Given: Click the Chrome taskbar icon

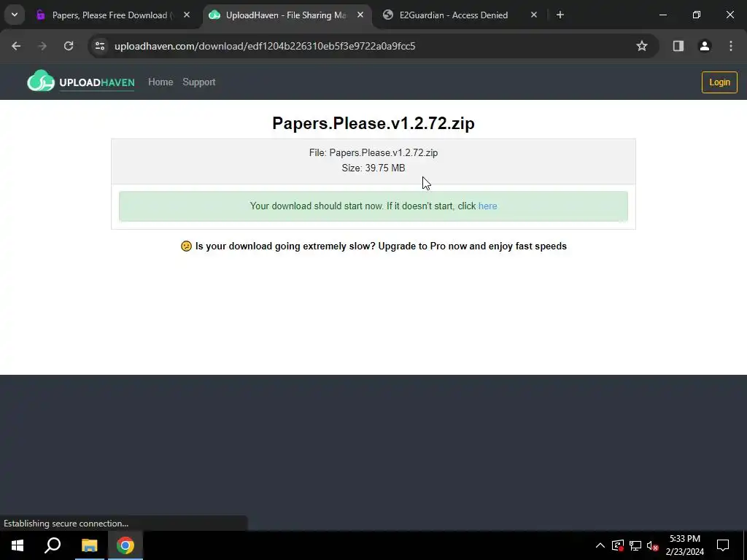Looking at the screenshot, I should click(125, 545).
